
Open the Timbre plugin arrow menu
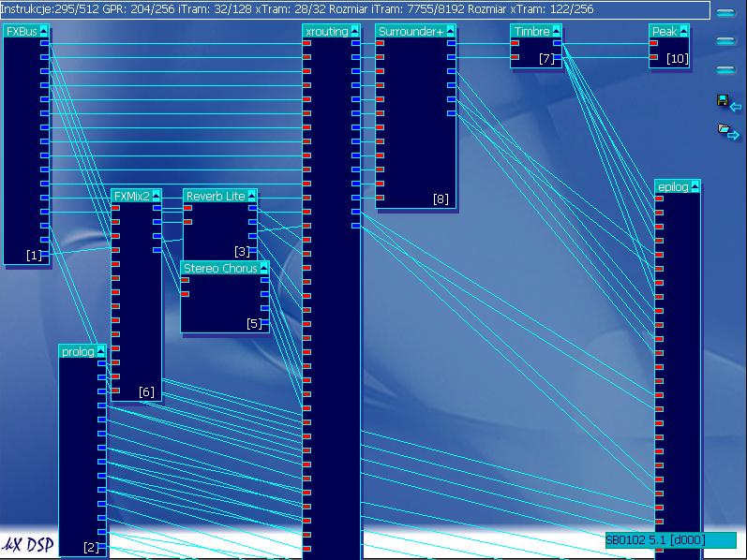[x=556, y=32]
